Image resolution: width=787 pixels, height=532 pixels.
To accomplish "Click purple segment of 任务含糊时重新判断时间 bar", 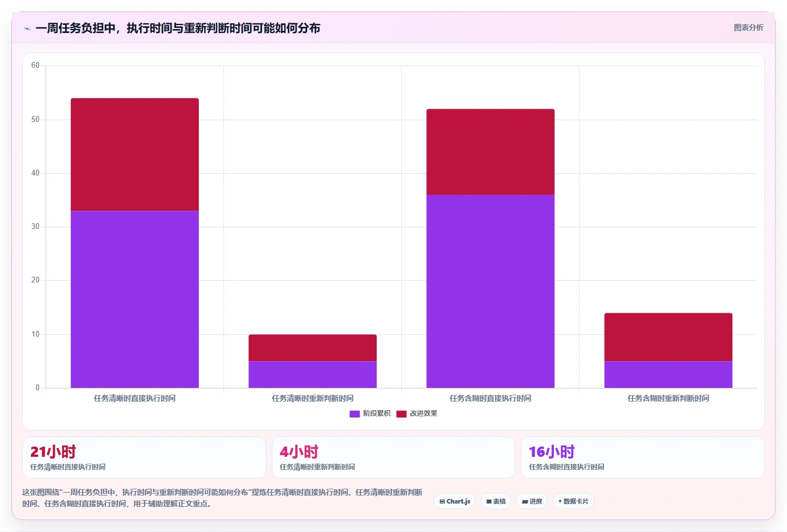I will pos(668,375).
